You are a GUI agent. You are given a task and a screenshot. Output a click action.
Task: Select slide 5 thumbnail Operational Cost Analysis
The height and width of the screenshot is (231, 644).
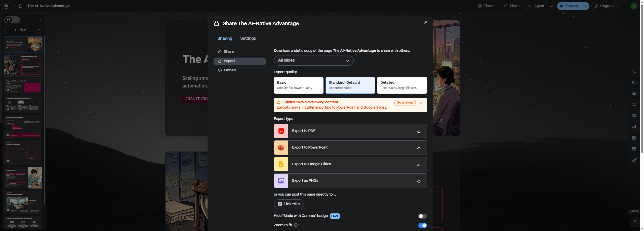pos(23,127)
